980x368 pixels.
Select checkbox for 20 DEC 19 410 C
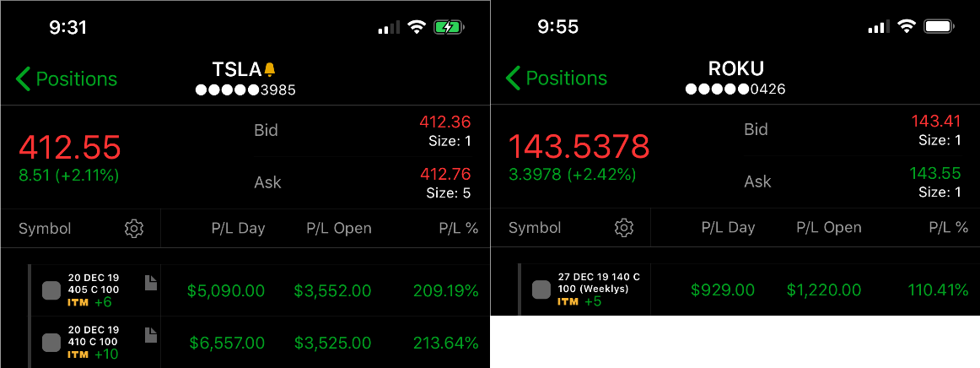pyautogui.click(x=51, y=343)
